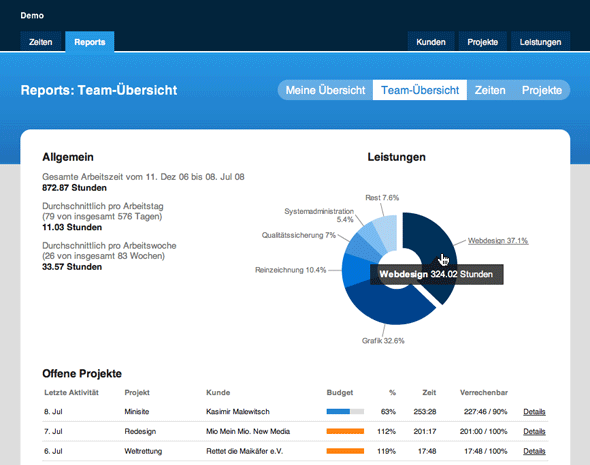Image resolution: width=590 pixels, height=465 pixels.
Task: Click the Letzte Aktivität column header
Action: point(71,392)
